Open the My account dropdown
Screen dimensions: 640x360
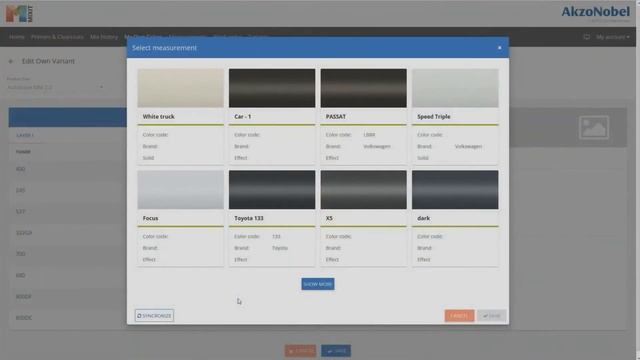tap(613, 37)
